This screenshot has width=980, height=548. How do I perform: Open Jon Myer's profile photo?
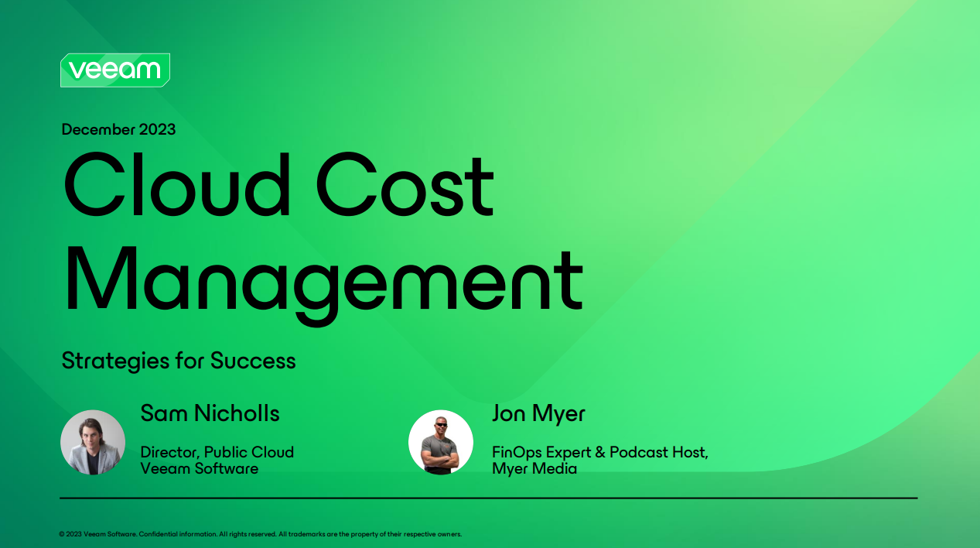pyautogui.click(x=440, y=442)
